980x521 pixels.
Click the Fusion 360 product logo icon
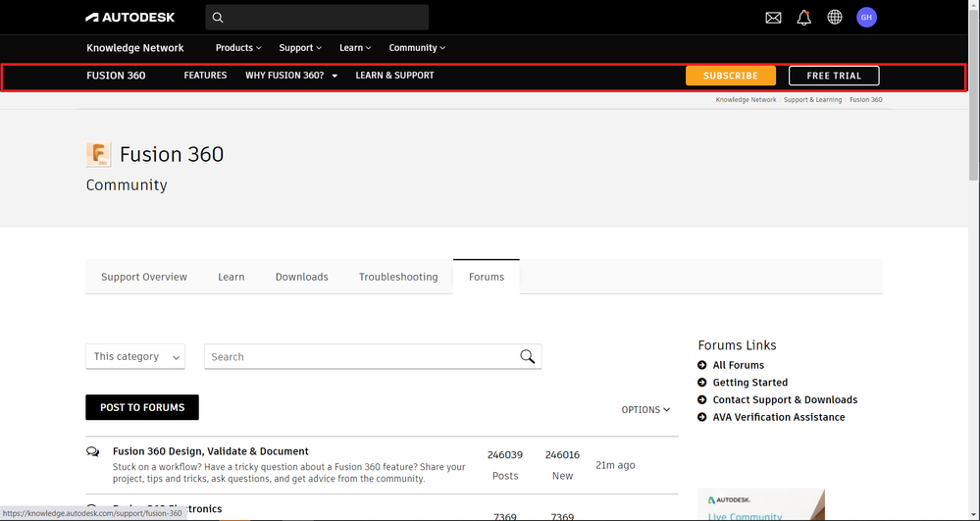click(x=98, y=154)
